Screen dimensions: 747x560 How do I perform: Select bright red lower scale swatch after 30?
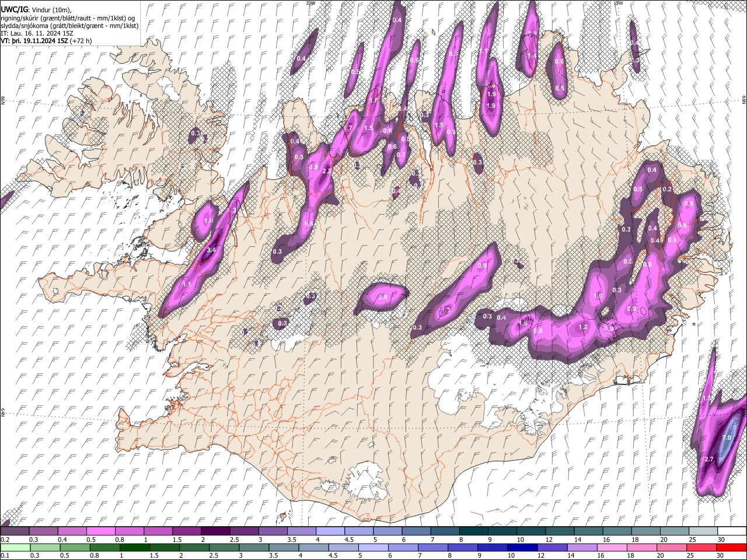[732, 547]
